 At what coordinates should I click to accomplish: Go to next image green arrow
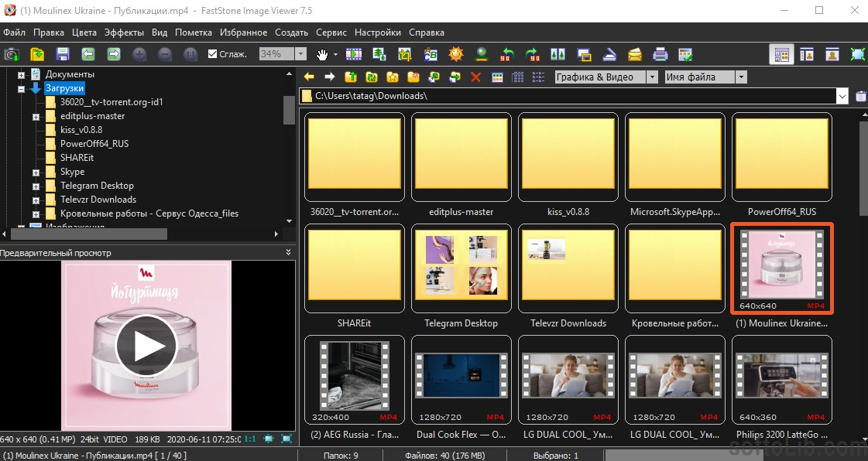(114, 54)
